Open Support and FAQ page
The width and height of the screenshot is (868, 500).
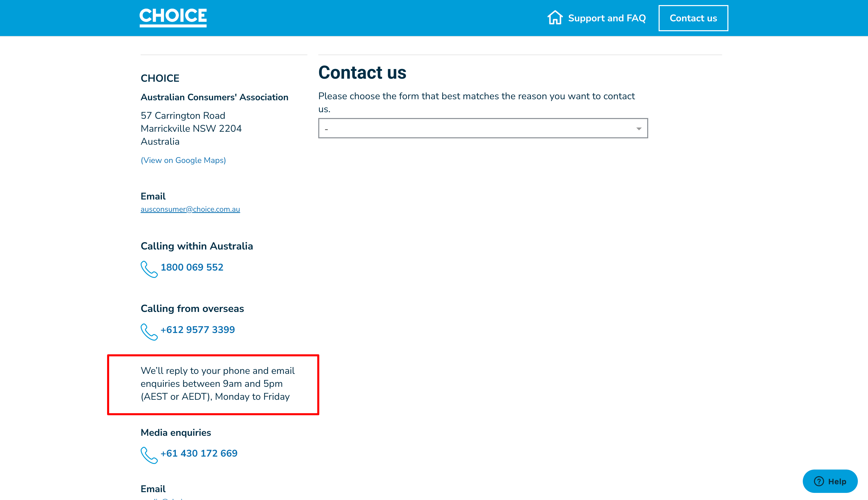607,18
